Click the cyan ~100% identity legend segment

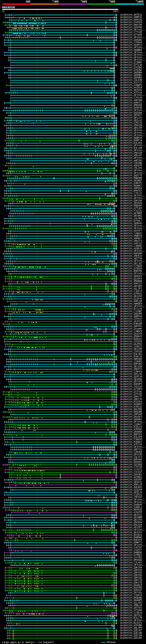click(x=130, y=4)
